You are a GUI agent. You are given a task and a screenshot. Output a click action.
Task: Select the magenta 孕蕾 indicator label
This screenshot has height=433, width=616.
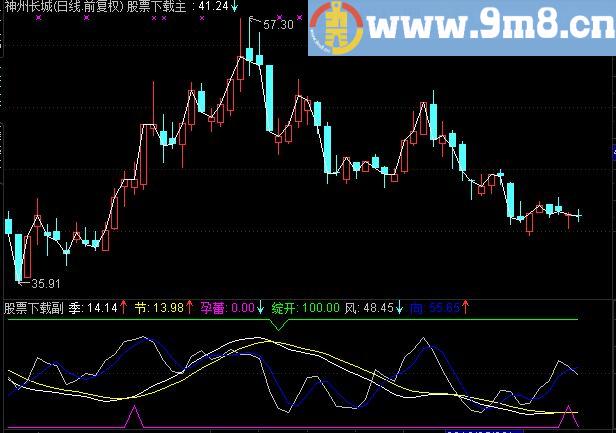tap(213, 308)
